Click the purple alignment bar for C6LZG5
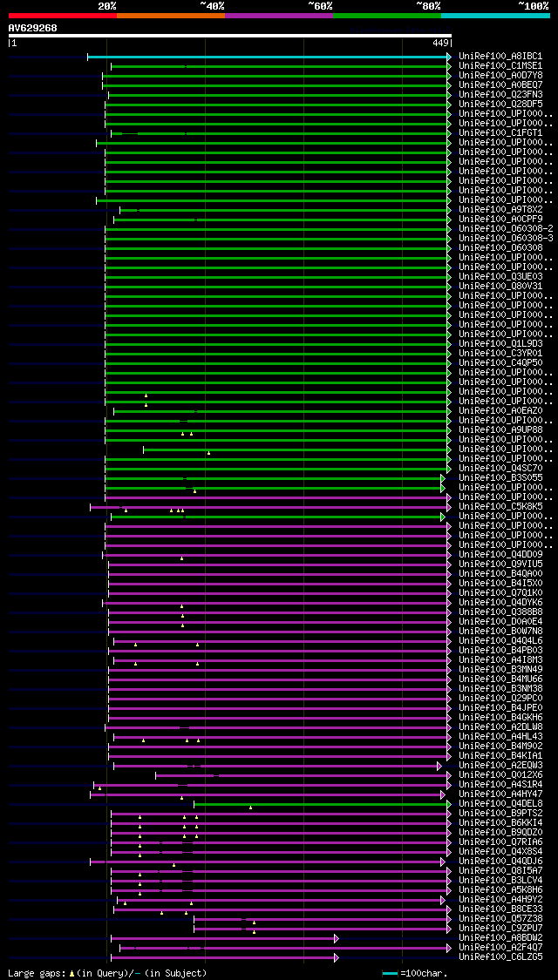558x980 pixels. 225,958
